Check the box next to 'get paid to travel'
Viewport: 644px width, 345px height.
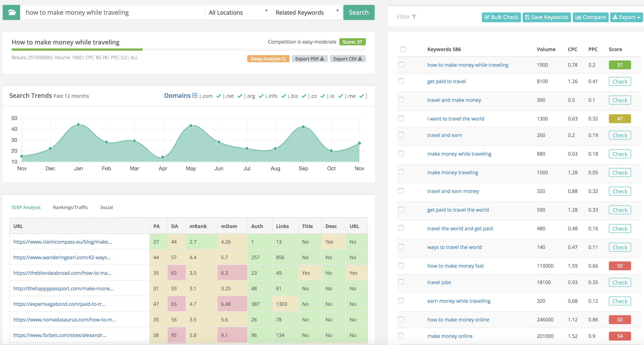401,81
